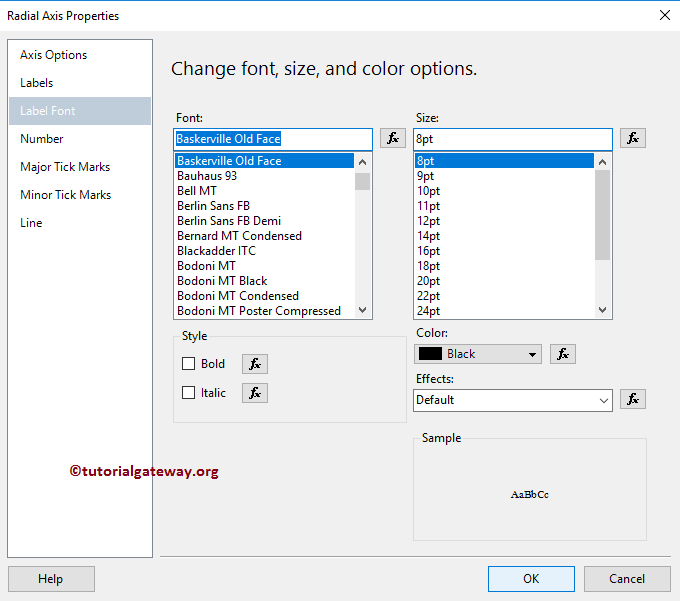
Task: Switch to Axis Options page
Action: [x=80, y=55]
